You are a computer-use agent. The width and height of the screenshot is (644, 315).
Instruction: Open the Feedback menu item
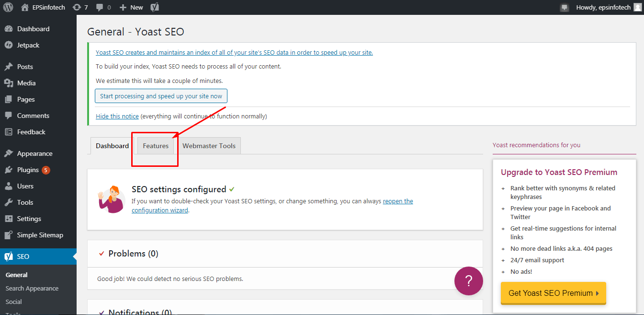38,132
